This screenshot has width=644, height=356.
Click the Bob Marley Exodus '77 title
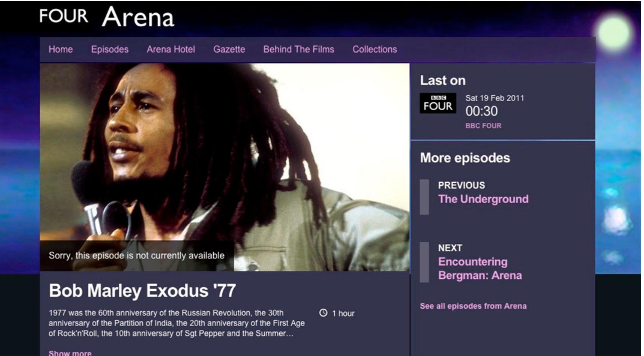point(142,290)
